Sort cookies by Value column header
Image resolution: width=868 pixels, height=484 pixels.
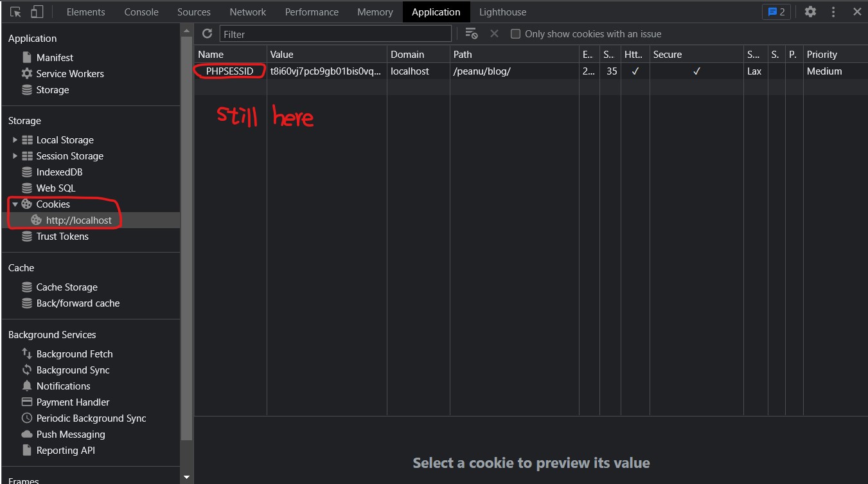(x=327, y=54)
